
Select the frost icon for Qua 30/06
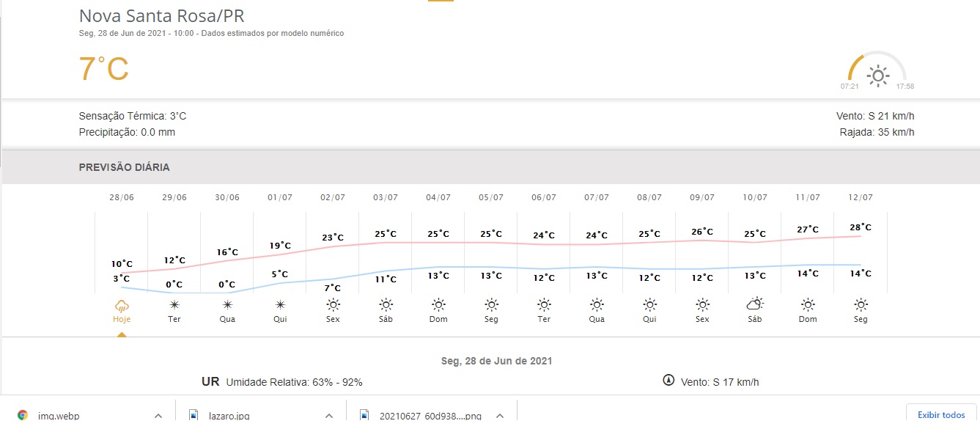[227, 304]
